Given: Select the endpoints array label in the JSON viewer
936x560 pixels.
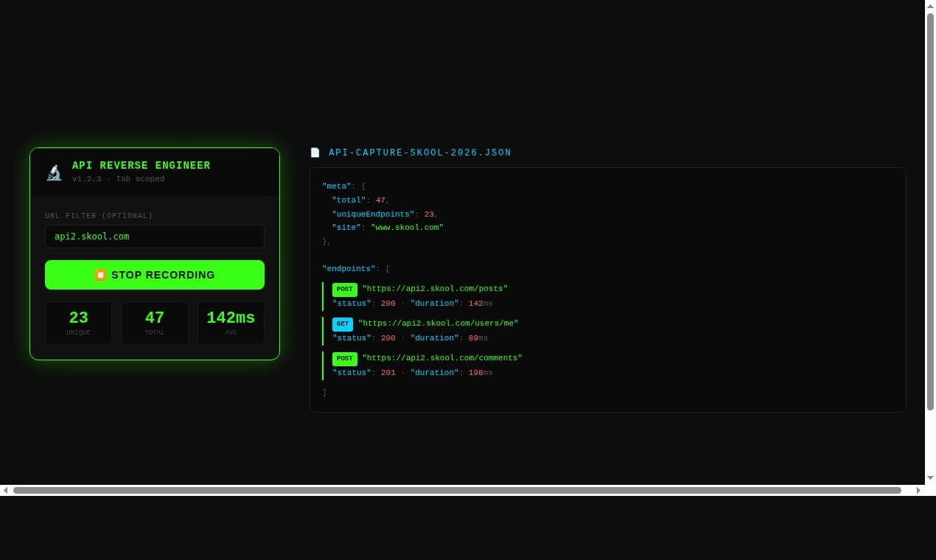Looking at the screenshot, I should [x=349, y=268].
